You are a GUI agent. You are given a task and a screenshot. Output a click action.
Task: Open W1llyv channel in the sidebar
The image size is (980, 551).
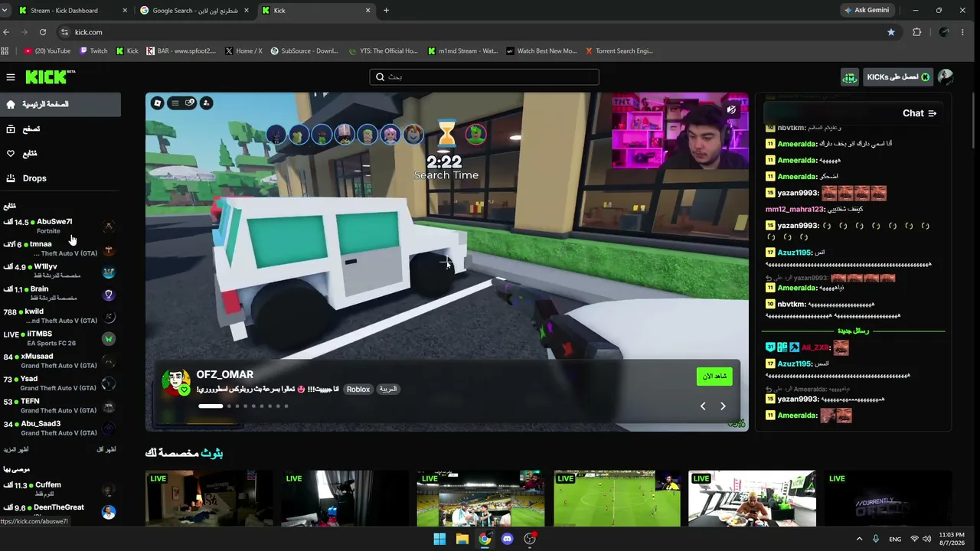[60, 271]
